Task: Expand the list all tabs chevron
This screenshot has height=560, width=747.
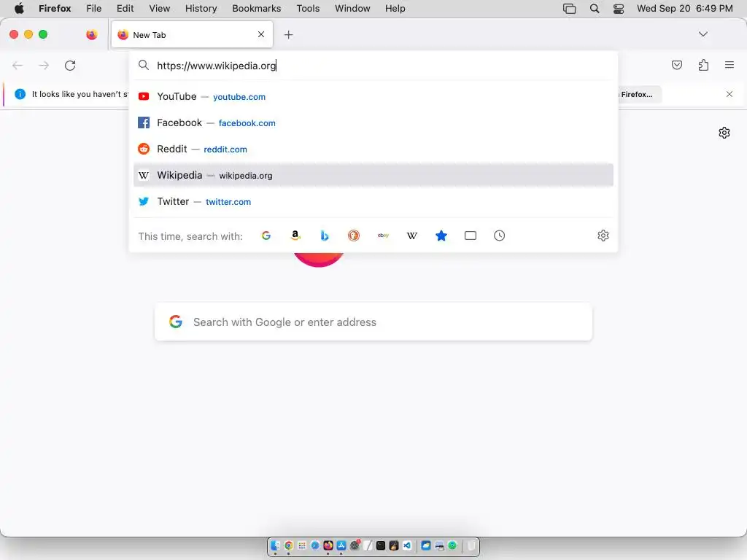Action: 703,34
